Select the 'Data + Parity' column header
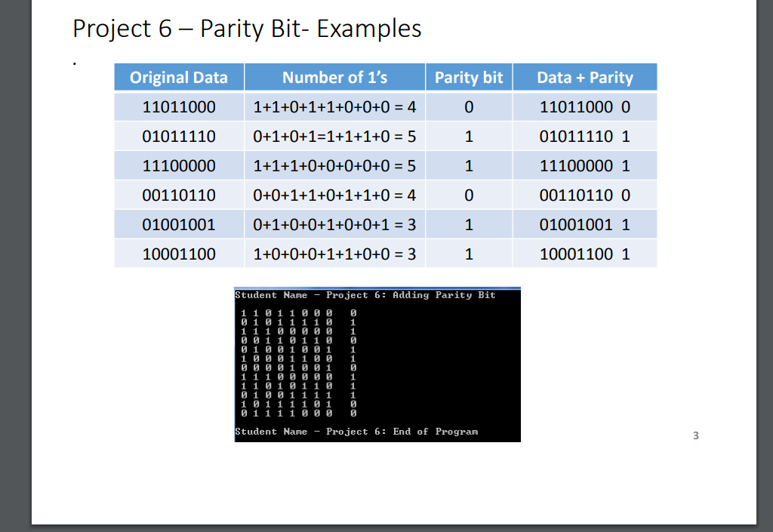 [x=584, y=77]
